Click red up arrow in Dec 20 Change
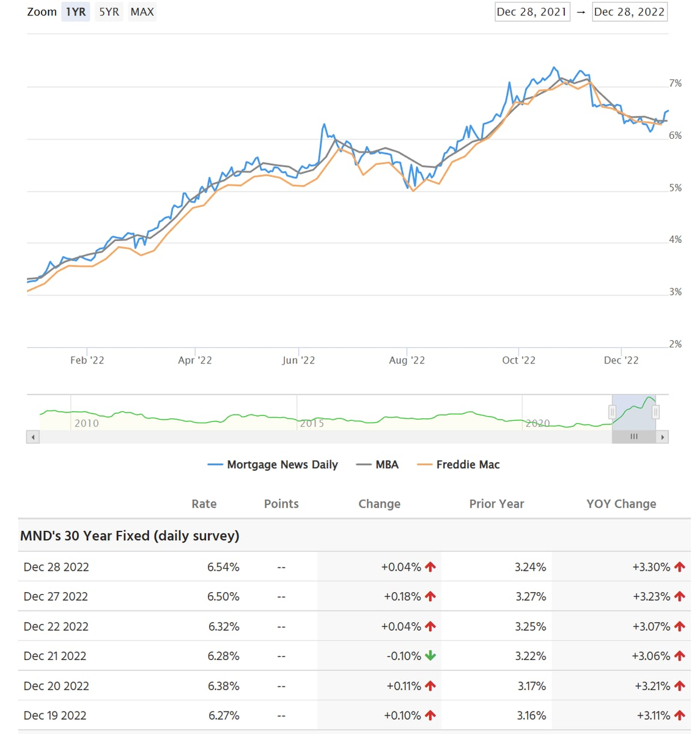The image size is (700, 734). pos(430,686)
